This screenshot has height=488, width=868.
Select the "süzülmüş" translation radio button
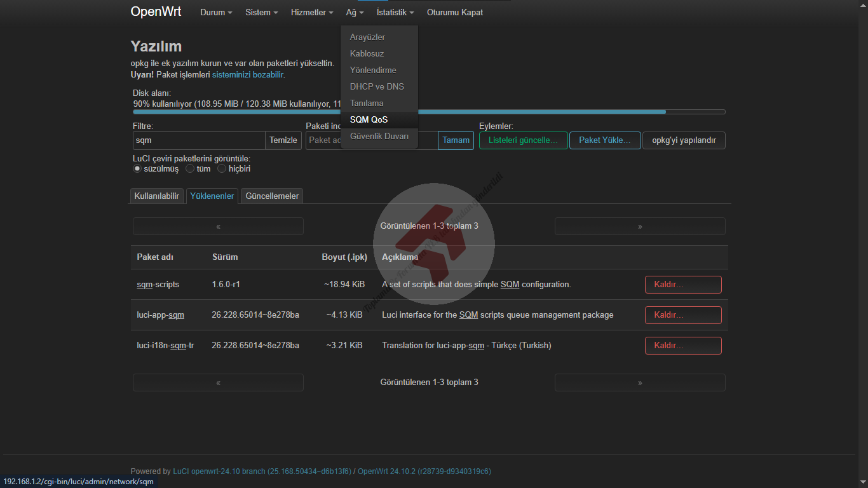pyautogui.click(x=137, y=169)
